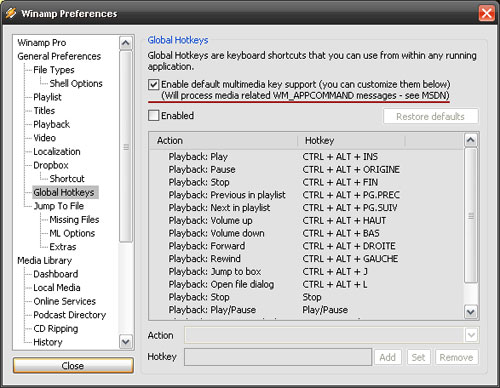Open the Action dropdown list
The image size is (500, 388).
(471, 335)
